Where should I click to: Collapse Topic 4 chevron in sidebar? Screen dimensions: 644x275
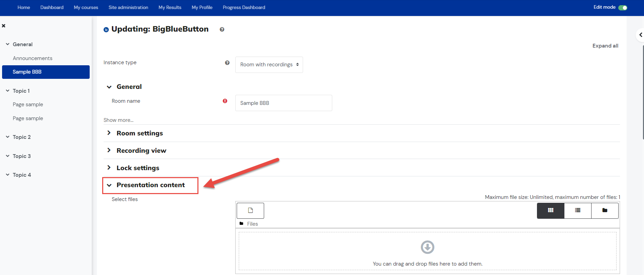[8, 175]
